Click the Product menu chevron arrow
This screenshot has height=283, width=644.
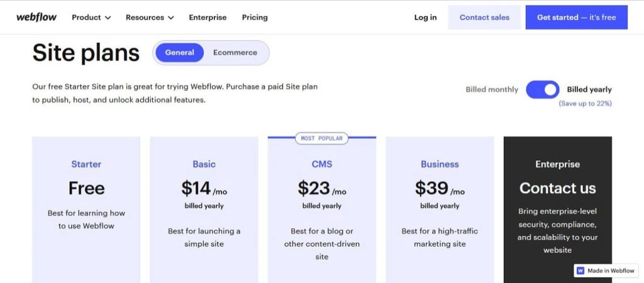pos(108,18)
